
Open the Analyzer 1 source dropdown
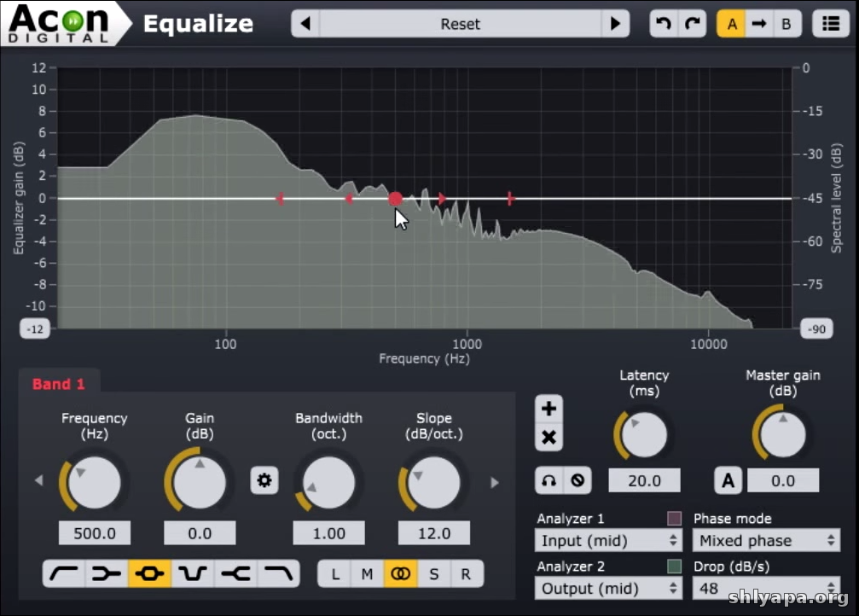(608, 540)
